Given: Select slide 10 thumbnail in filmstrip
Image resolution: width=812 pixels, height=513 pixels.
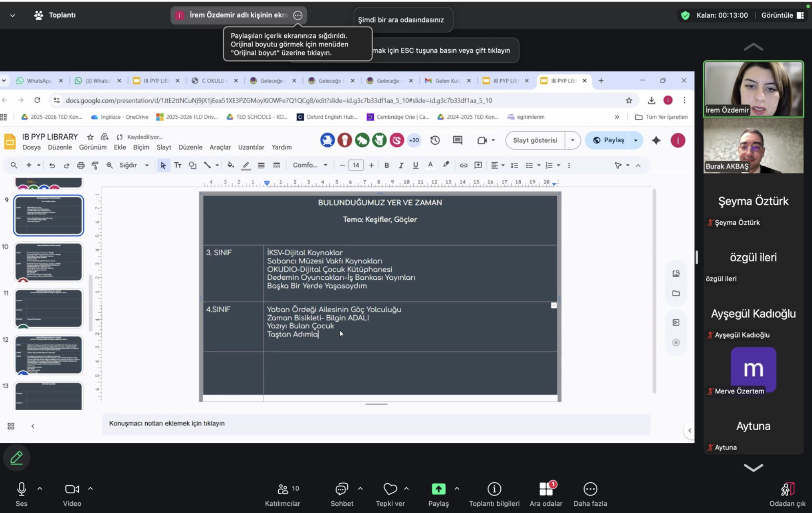Looking at the screenshot, I should click(x=49, y=262).
